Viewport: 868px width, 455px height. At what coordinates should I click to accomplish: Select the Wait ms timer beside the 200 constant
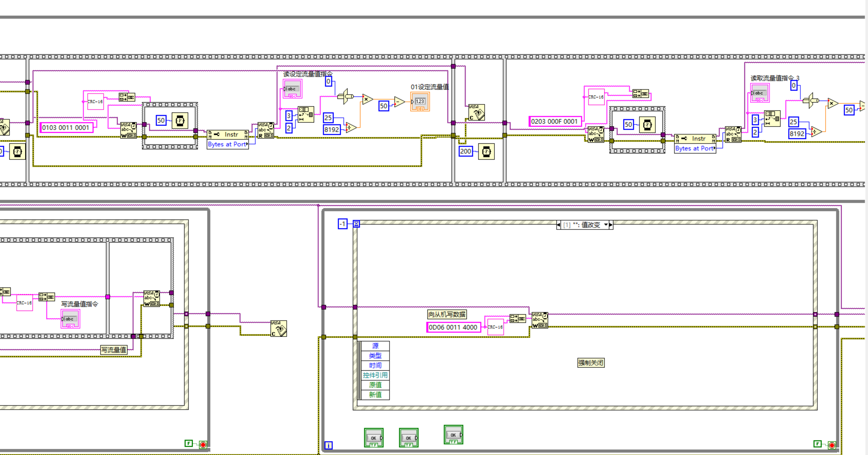(x=486, y=152)
